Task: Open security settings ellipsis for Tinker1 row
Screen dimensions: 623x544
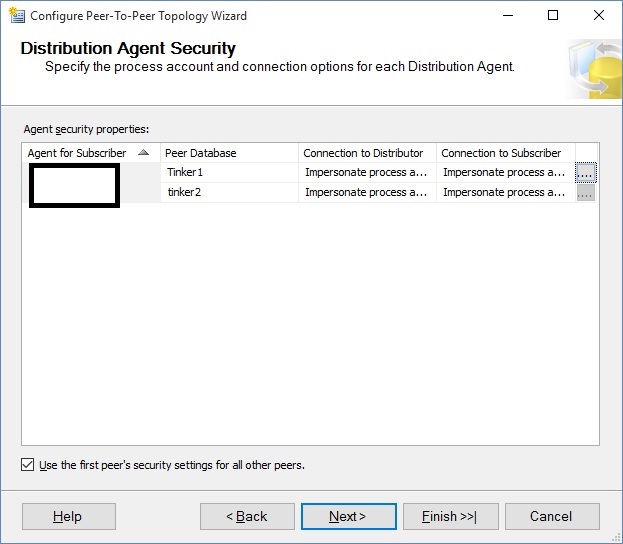Action: (586, 173)
